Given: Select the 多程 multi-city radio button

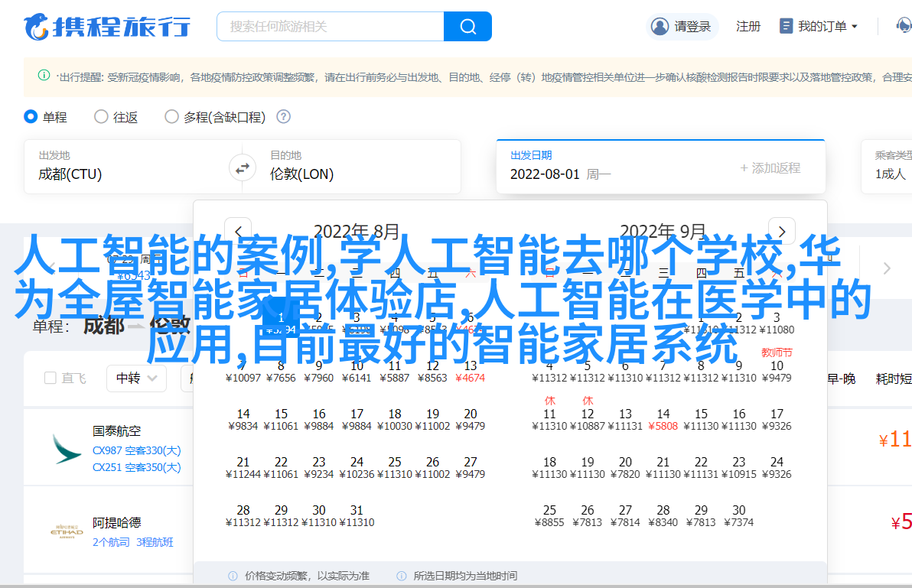Looking at the screenshot, I should [171, 117].
